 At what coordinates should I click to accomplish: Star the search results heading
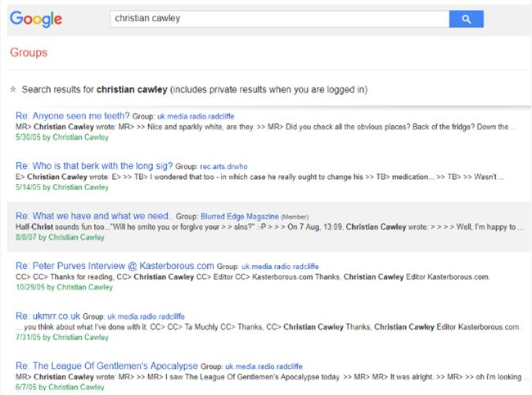point(12,89)
